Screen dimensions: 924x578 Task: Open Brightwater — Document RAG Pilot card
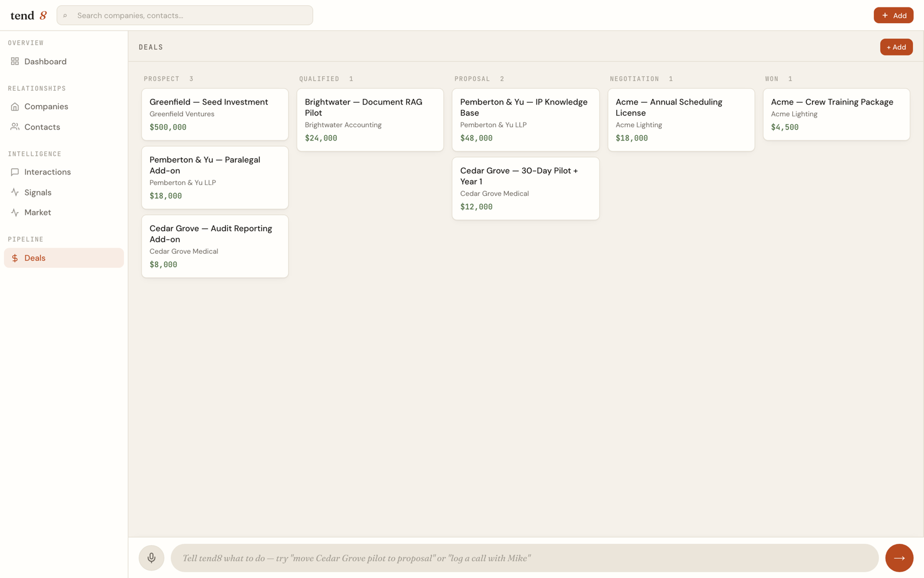pos(370,120)
